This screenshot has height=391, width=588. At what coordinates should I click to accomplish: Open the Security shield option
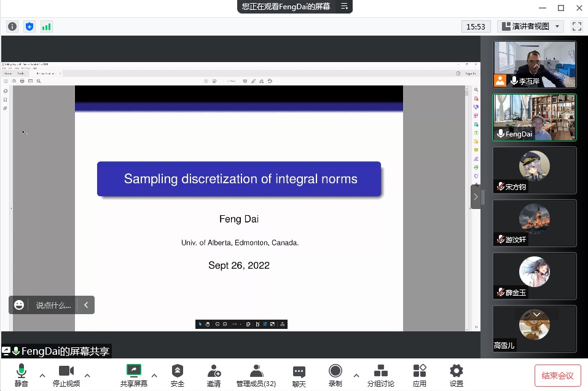pyautogui.click(x=178, y=375)
